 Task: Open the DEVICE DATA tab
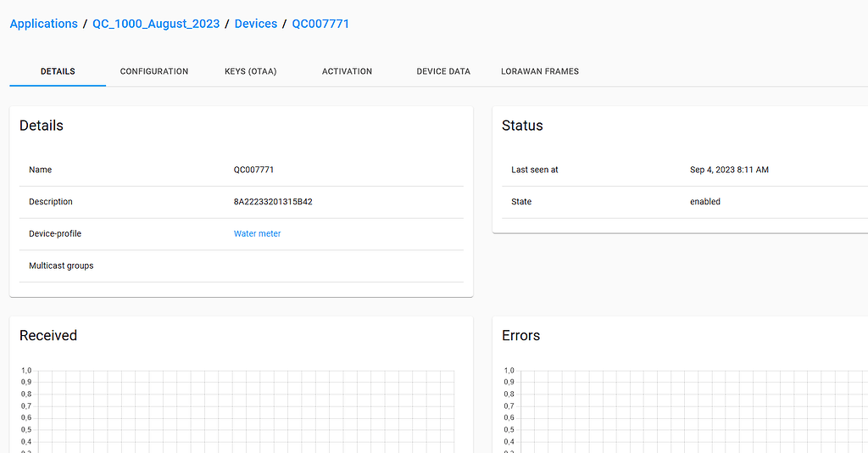coord(443,71)
